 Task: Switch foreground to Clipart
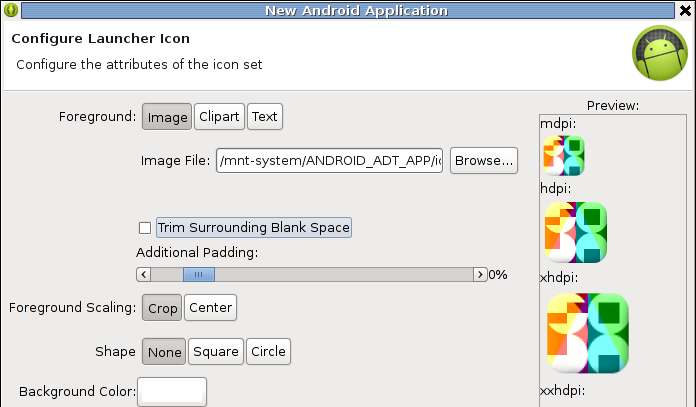(219, 117)
